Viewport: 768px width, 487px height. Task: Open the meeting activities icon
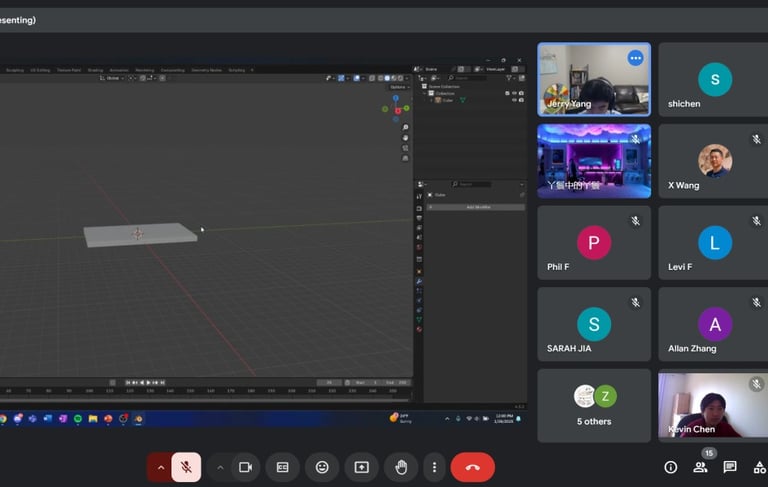point(760,467)
